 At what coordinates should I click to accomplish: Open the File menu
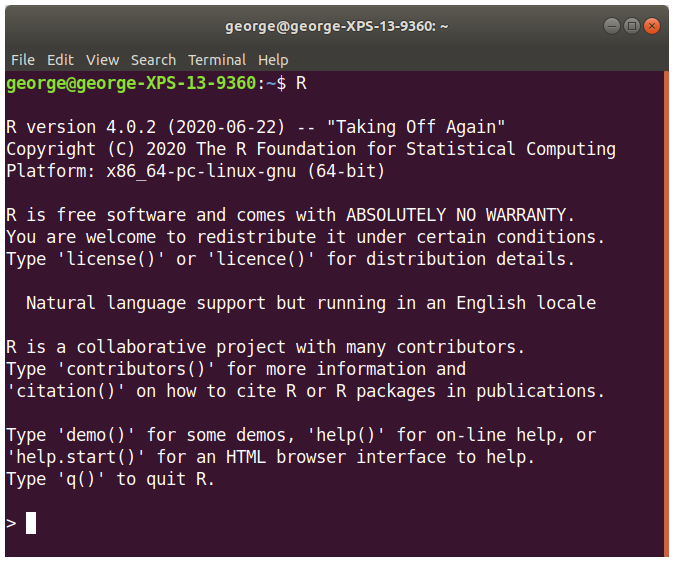pos(22,60)
